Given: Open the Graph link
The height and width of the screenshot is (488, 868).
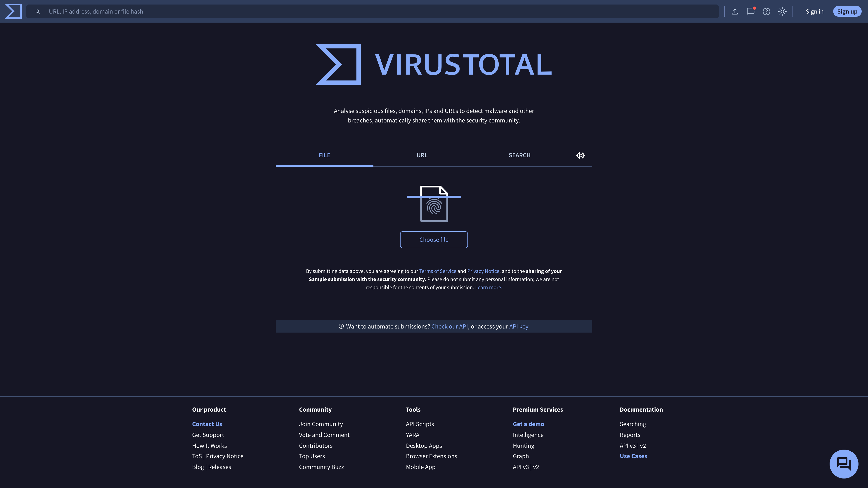Looking at the screenshot, I should tap(521, 456).
